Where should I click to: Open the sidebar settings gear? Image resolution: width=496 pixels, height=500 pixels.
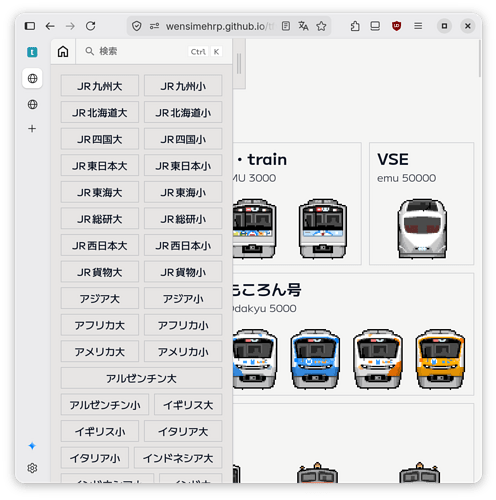point(32,468)
